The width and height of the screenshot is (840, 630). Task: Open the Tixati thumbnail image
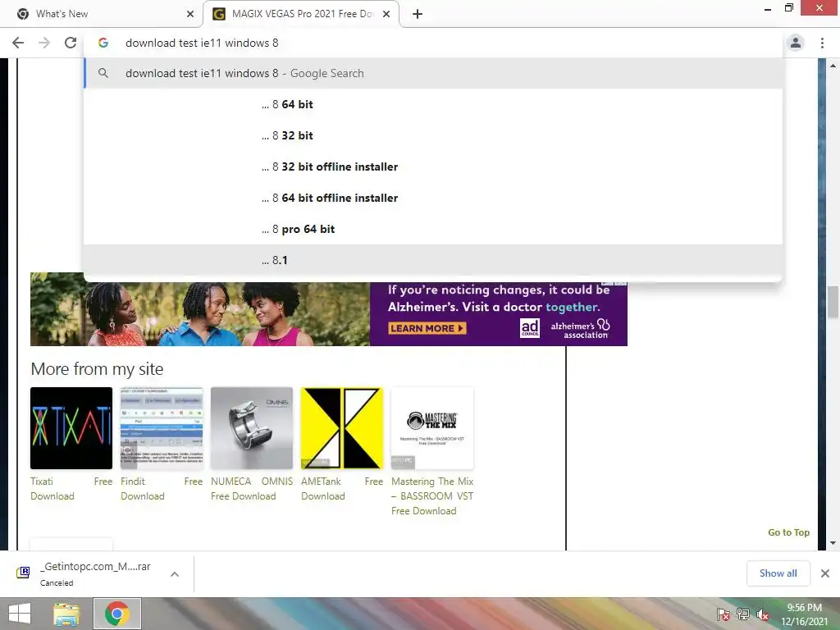coord(71,428)
